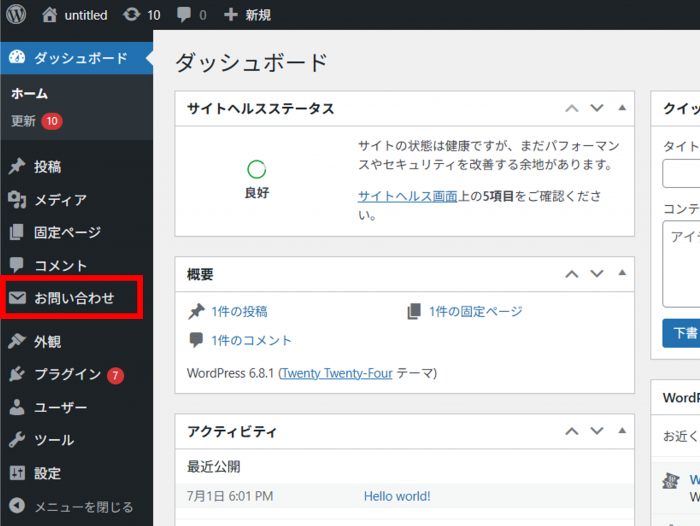Screen dimensions: 700x526
Task: Click the wrench icon for ツール
Action: [17, 441]
